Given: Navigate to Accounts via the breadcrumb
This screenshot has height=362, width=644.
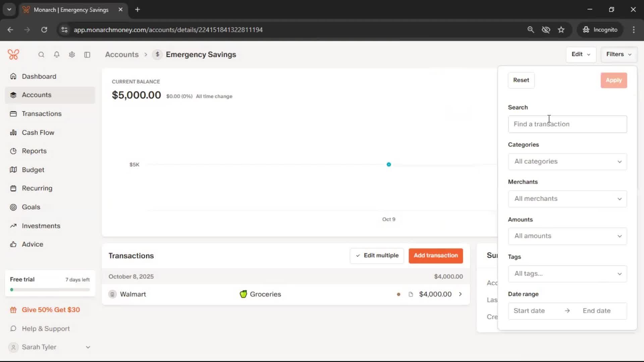Looking at the screenshot, I should click(122, 54).
